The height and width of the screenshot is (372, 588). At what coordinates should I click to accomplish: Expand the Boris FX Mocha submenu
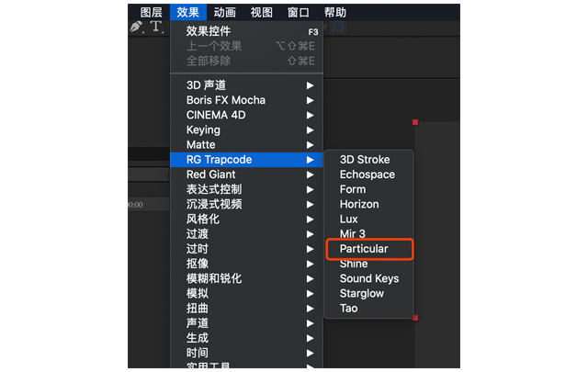coord(246,100)
